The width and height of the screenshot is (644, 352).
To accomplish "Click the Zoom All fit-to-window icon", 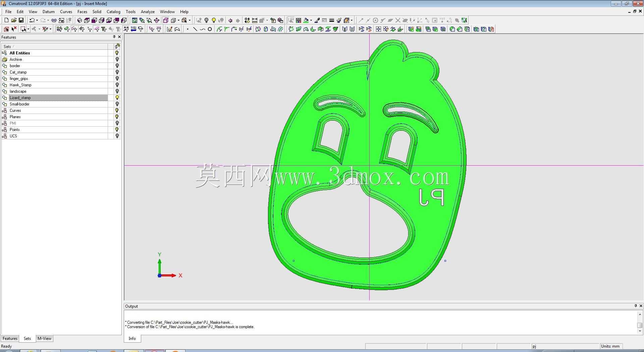I will coord(135,20).
